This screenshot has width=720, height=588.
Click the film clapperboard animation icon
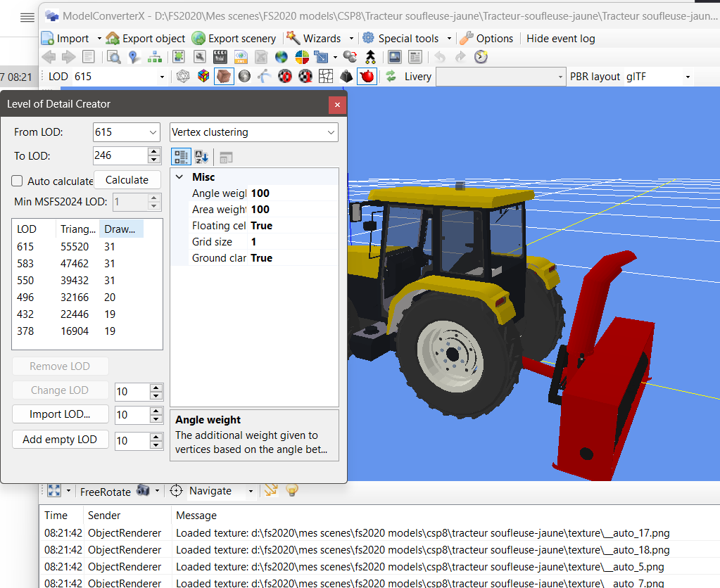(x=220, y=57)
